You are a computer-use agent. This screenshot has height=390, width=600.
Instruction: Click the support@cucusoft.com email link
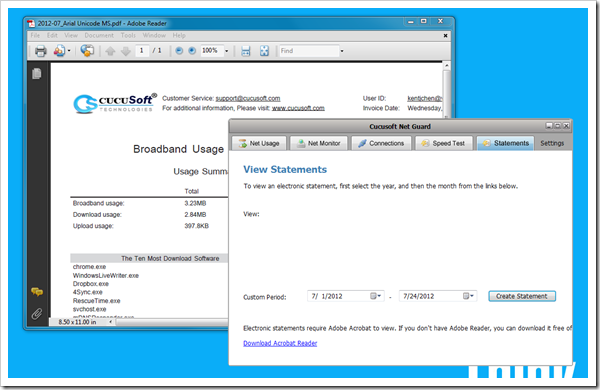(x=248, y=98)
